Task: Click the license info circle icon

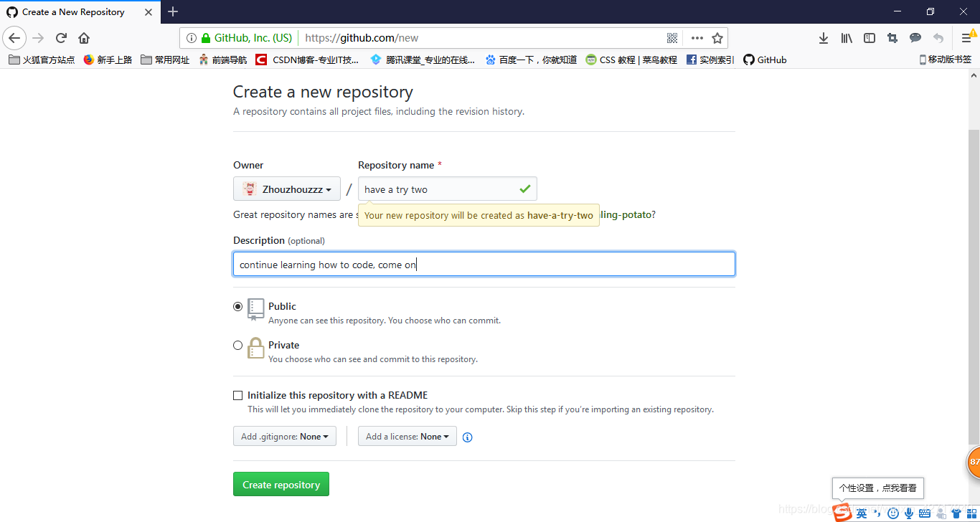Action: (468, 437)
